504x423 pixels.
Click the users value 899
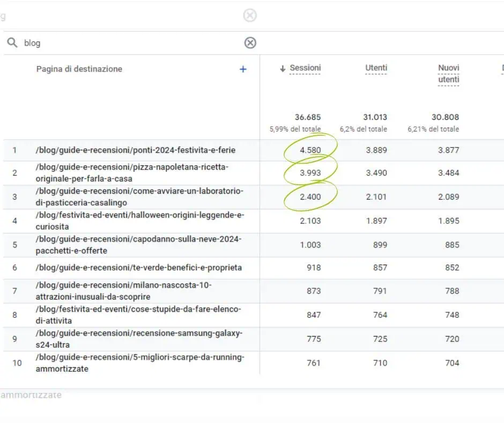[380, 245]
